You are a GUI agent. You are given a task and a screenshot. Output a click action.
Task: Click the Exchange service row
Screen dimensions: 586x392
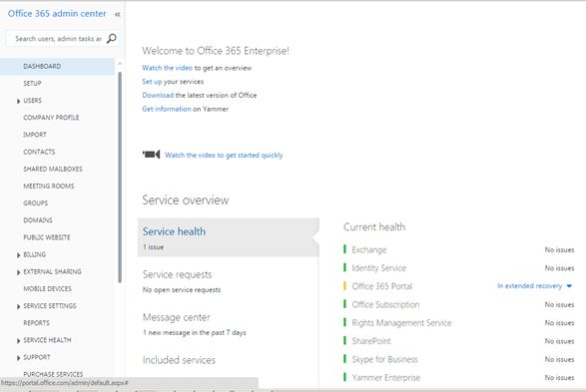coord(459,250)
